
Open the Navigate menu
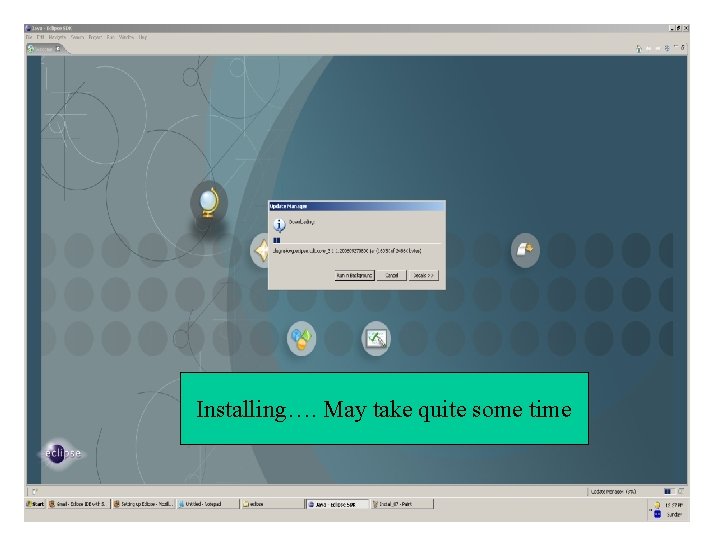tap(57, 37)
